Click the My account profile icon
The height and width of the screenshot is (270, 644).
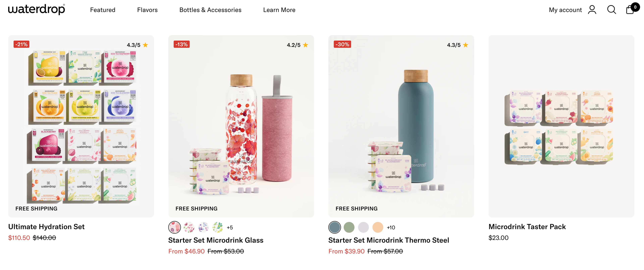coord(592,10)
